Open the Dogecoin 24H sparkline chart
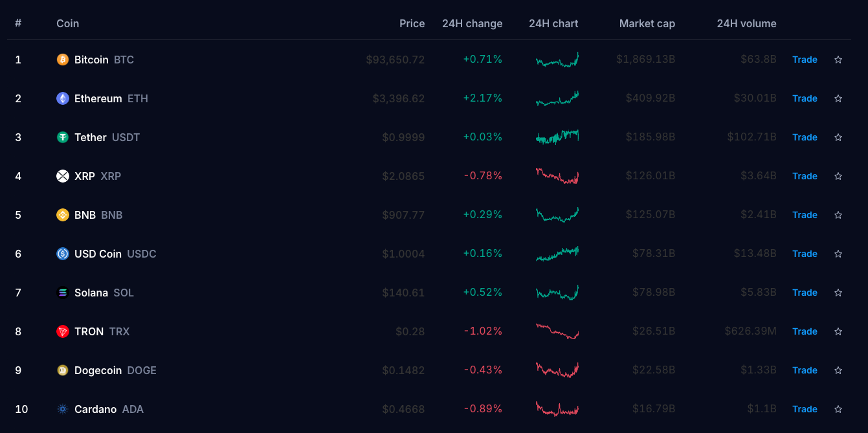The image size is (868, 433). 557,370
